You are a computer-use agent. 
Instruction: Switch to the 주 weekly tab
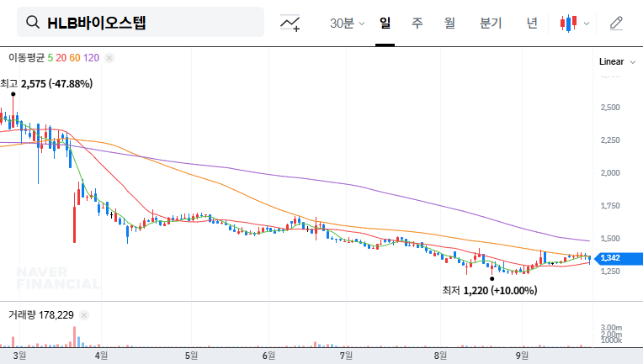coord(417,23)
